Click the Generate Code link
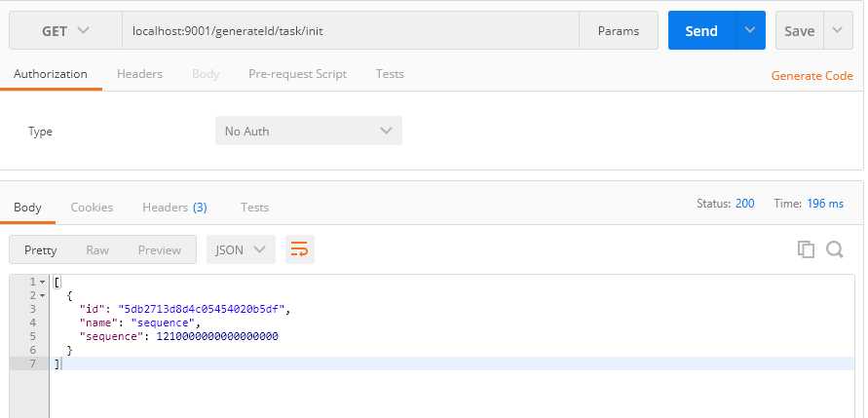The width and height of the screenshot is (868, 418). point(811,75)
